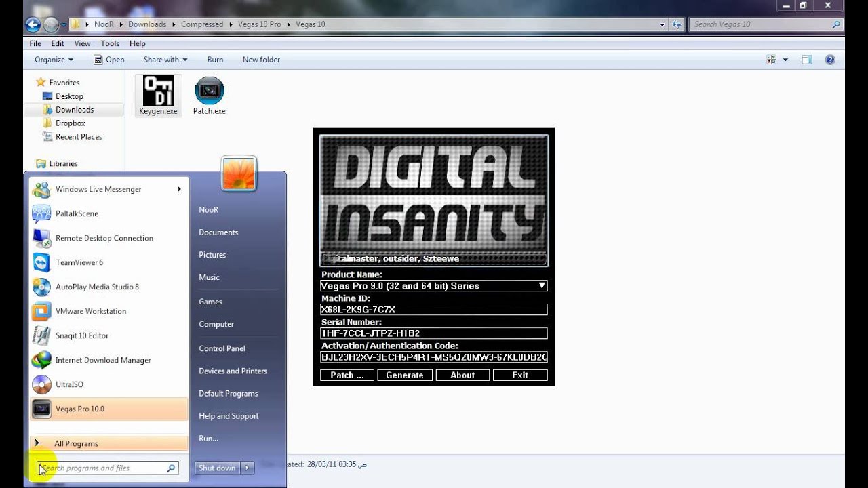The width and height of the screenshot is (868, 488).
Task: Click the Explorer forward arrow button
Action: 51,24
